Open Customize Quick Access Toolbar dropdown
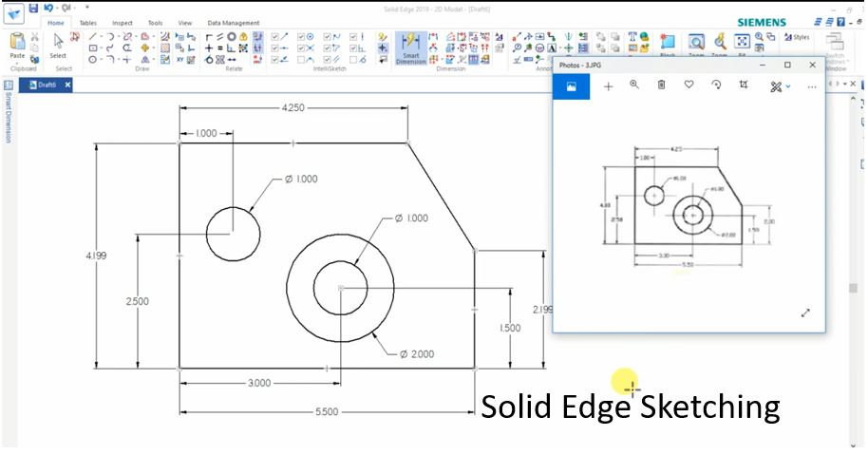Viewport: 868px width, 474px height. coord(87,8)
